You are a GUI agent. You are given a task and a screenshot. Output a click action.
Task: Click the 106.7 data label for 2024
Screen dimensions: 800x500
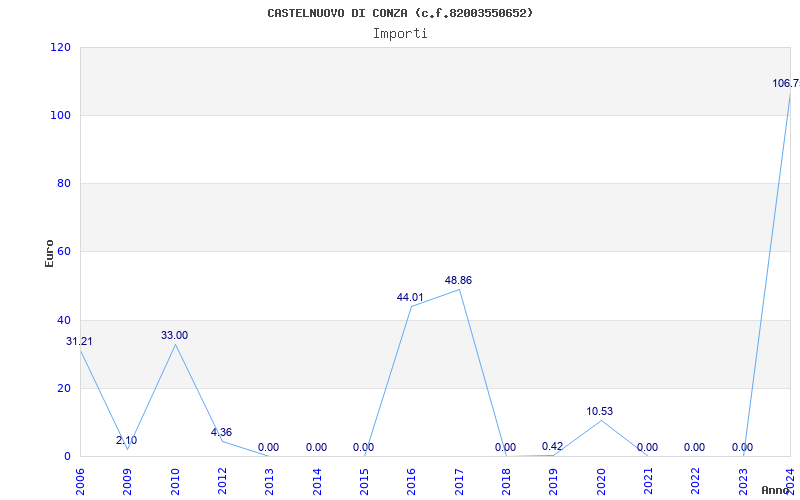[x=786, y=83]
